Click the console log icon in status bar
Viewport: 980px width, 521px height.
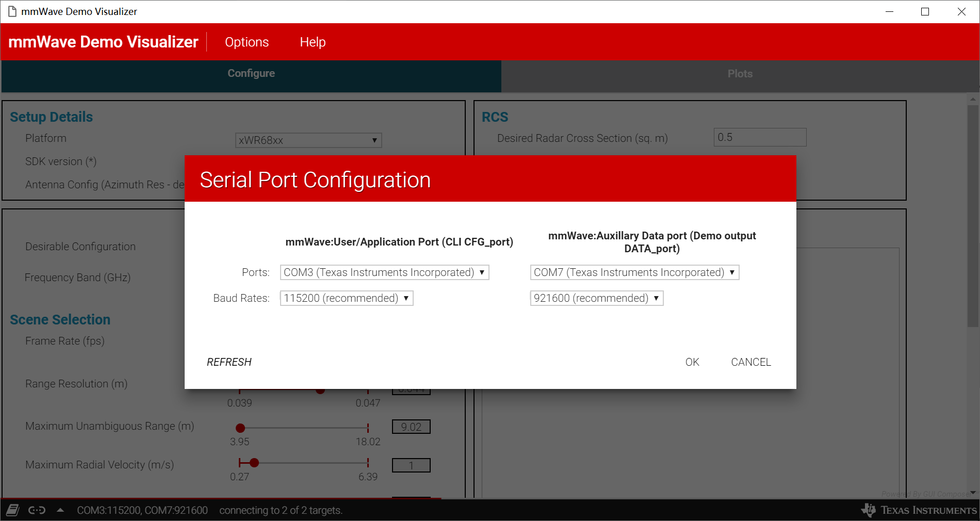point(13,510)
